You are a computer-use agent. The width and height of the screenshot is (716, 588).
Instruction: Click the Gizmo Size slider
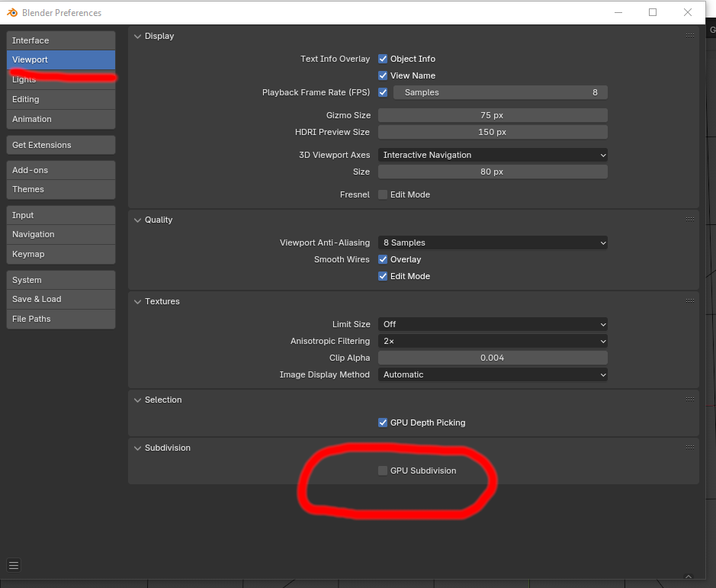tap(493, 115)
